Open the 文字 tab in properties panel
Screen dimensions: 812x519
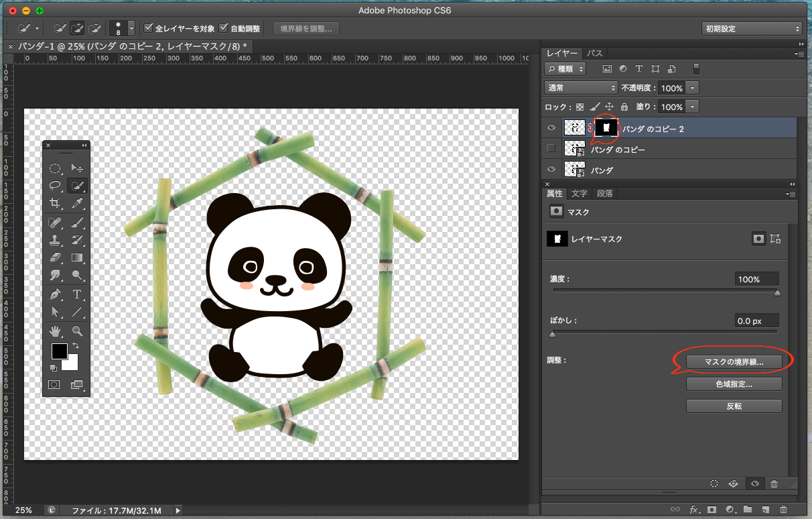tap(580, 194)
